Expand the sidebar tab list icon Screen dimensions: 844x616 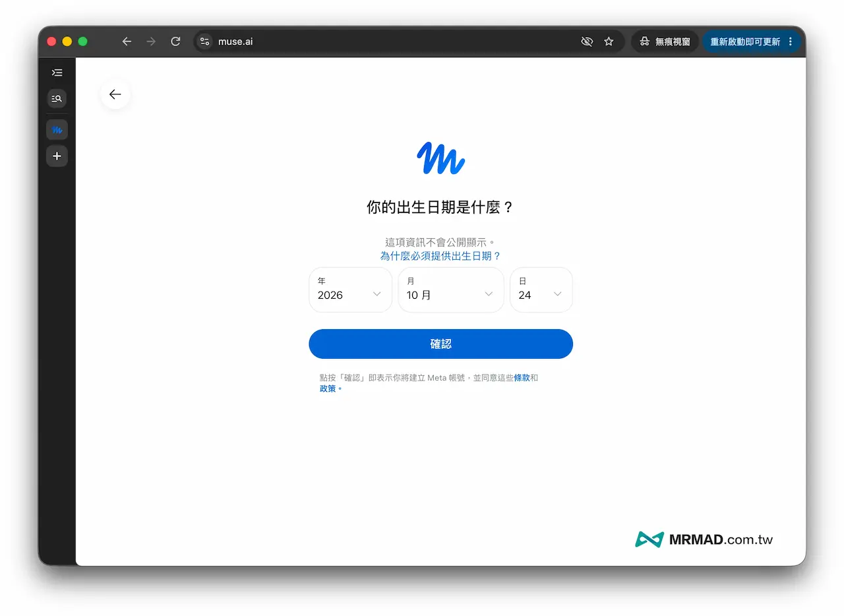pos(57,73)
